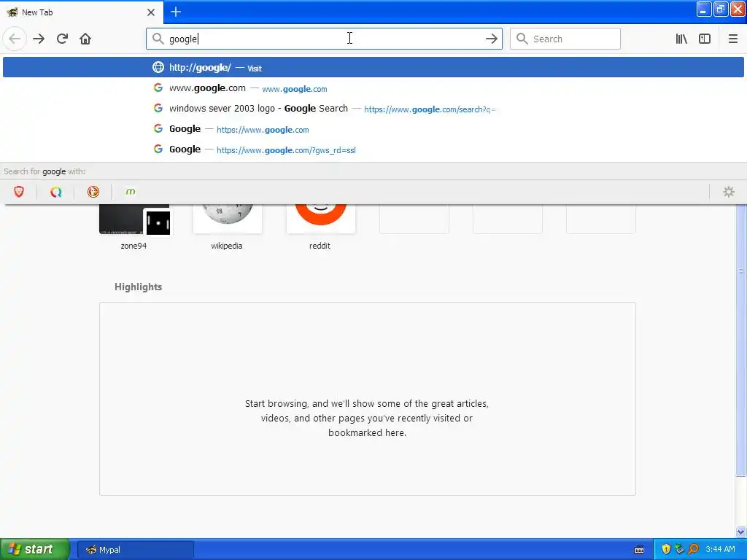This screenshot has height=560, width=747.
Task: Select the Google gws_rd=ssl suggestion
Action: coord(373,149)
